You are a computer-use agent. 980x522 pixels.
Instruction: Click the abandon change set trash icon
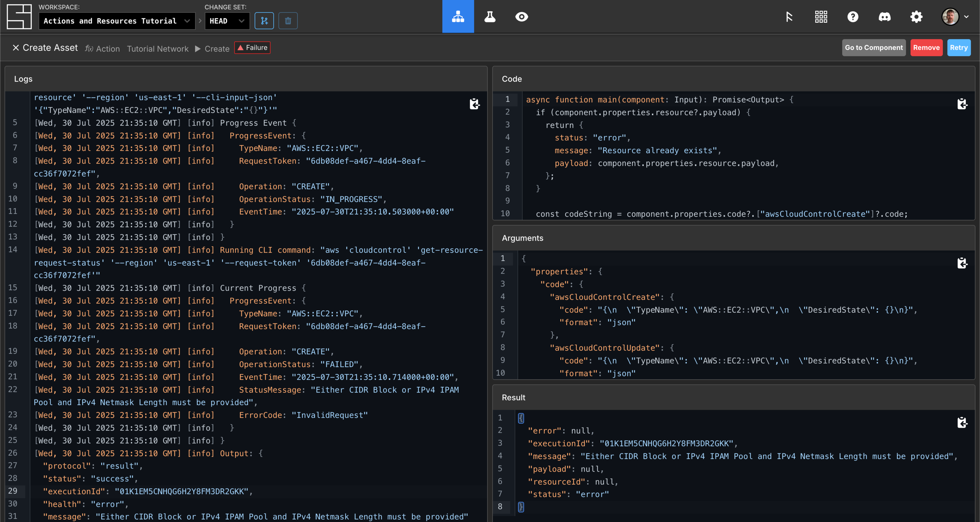[288, 21]
